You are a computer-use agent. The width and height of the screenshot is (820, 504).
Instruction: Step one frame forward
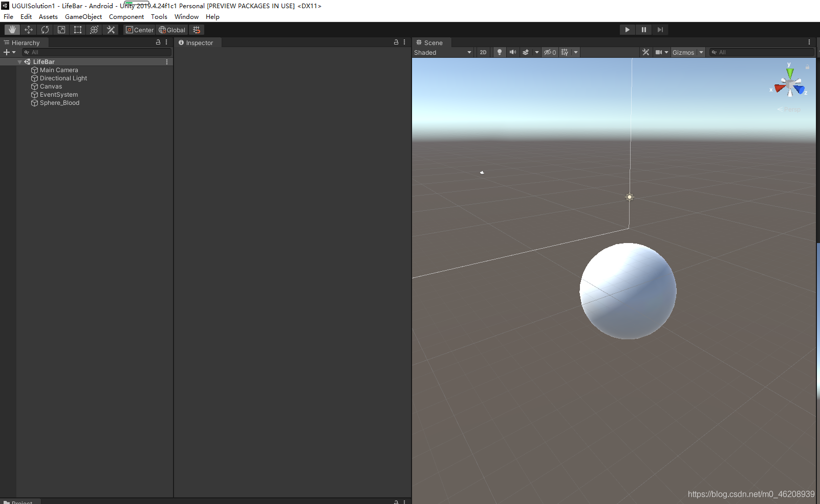660,30
